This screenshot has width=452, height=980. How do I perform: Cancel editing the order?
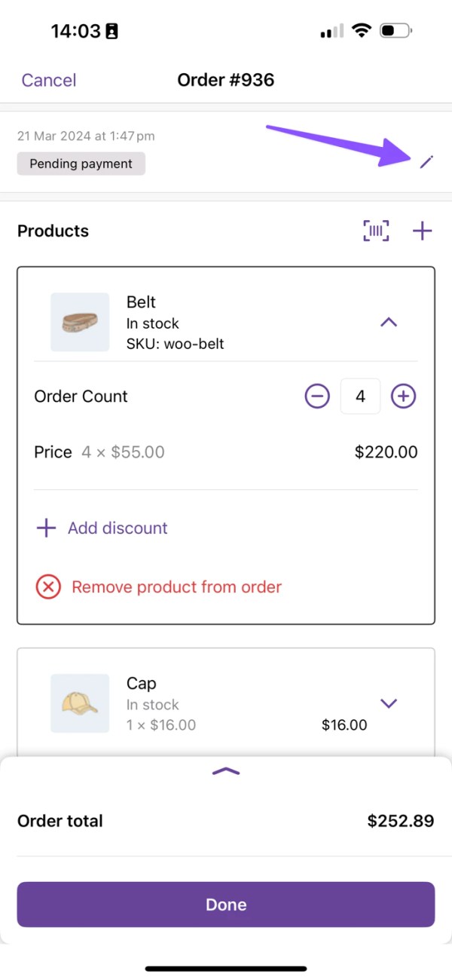[49, 80]
